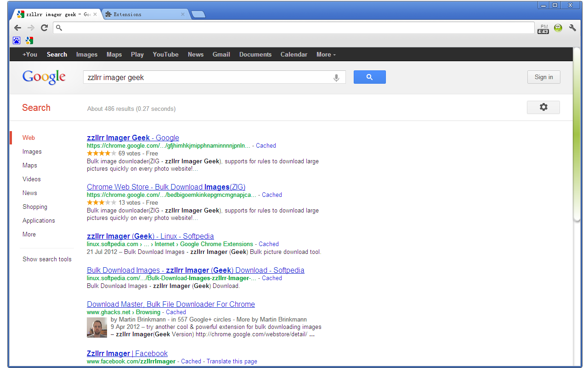Click the browser address bar
Viewport: 588px width, 368px height.
point(294,28)
